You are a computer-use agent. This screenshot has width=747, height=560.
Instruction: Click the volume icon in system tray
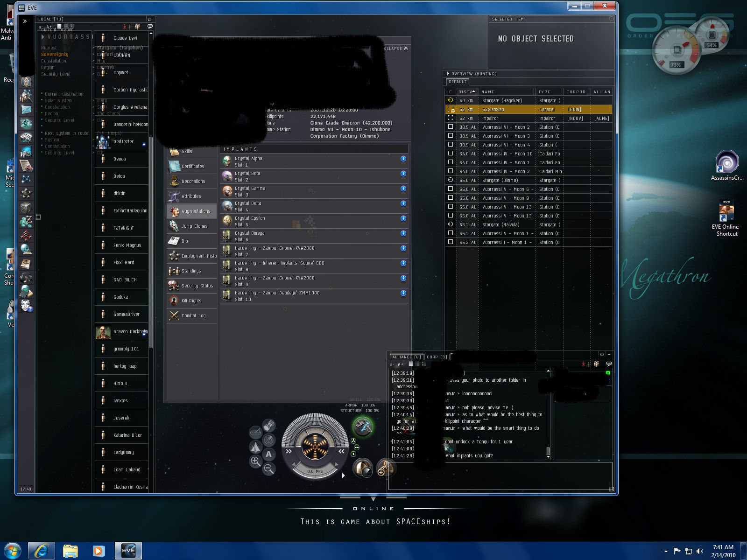(699, 551)
